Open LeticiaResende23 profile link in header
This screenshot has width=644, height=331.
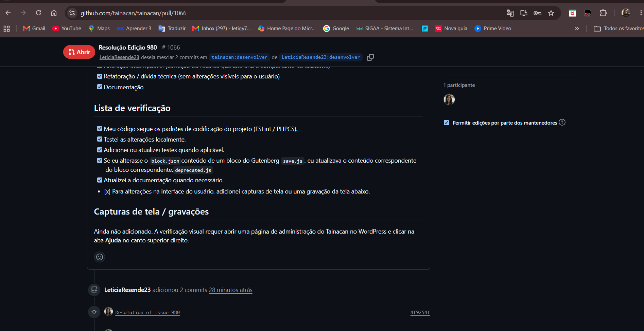click(119, 57)
